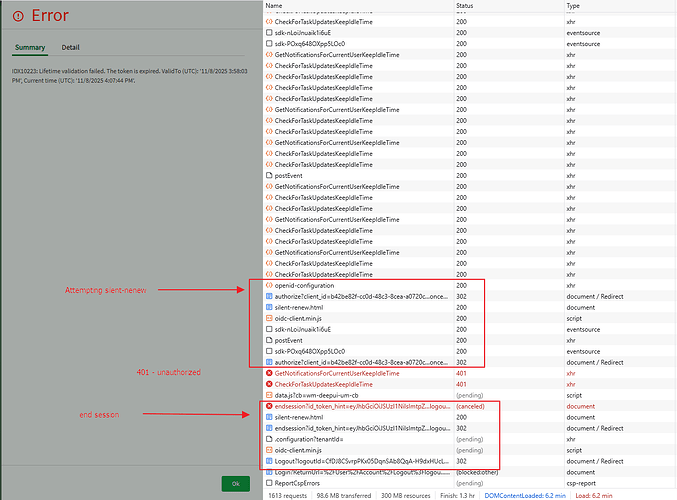Click red failed icon of 401 CheckForTaskUpdatesKeepIdleTime
Image resolution: width=677 pixels, height=500 pixels.
(269, 384)
